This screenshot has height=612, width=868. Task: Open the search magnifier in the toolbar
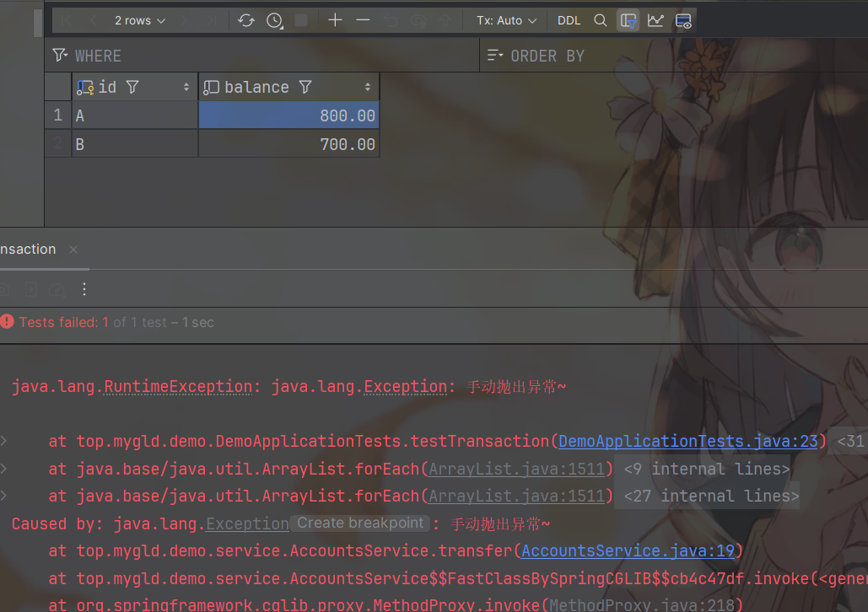coord(601,20)
